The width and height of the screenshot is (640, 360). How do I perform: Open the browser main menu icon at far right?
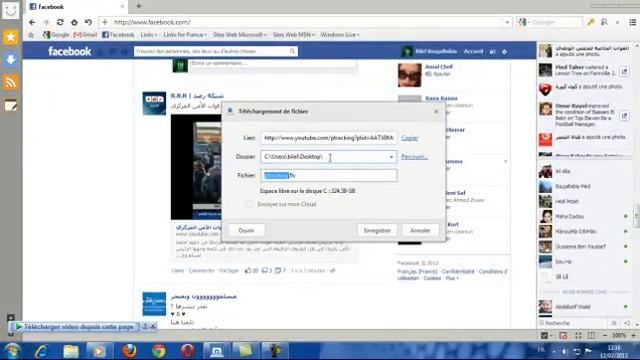tap(632, 22)
